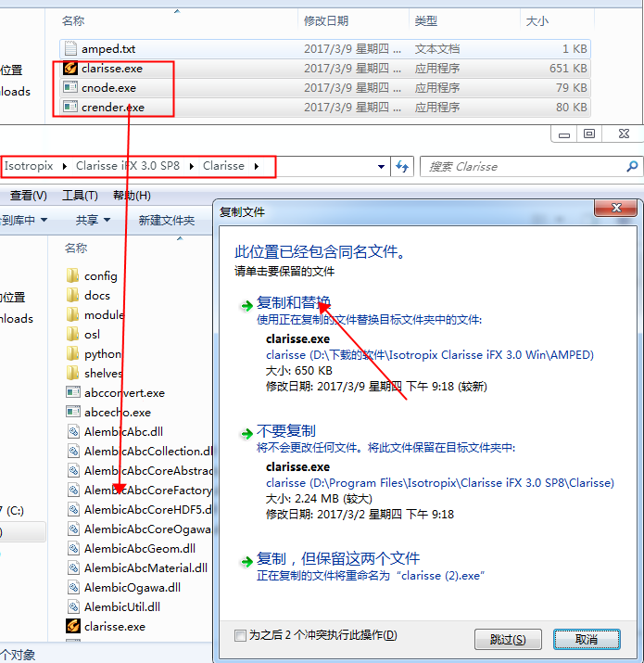Select AlembicAbcCollection.dll file icon

[73, 451]
